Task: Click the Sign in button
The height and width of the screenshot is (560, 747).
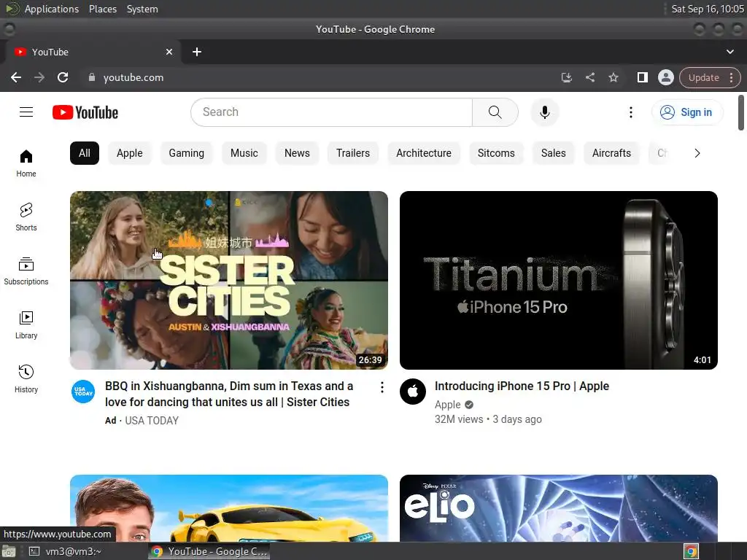Action: pyautogui.click(x=687, y=112)
